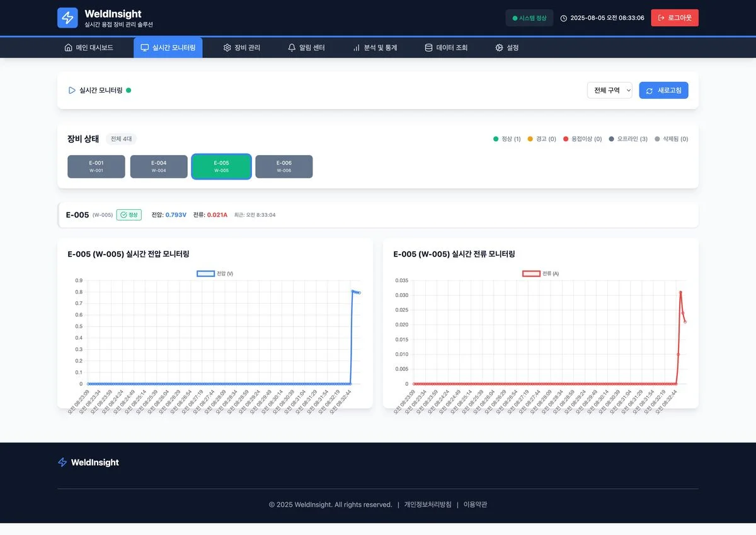Screen dimensions: 756x535
Task: Click the home icon in main dashboard tab
Action: tap(69, 48)
